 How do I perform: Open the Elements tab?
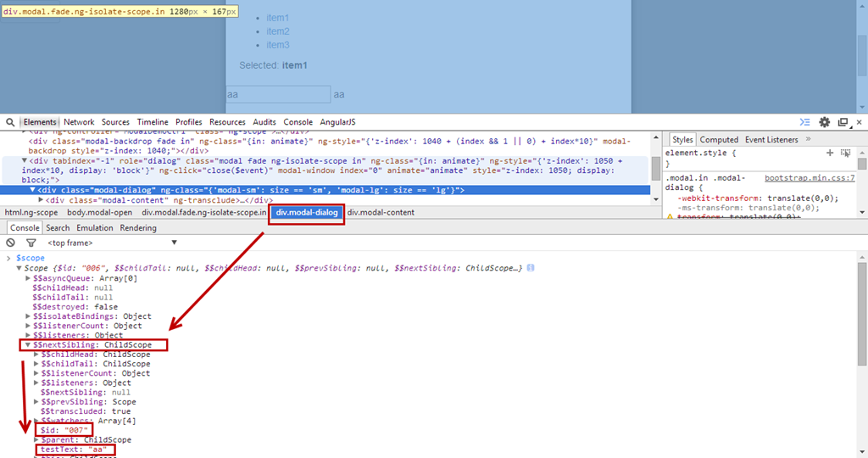click(x=39, y=122)
